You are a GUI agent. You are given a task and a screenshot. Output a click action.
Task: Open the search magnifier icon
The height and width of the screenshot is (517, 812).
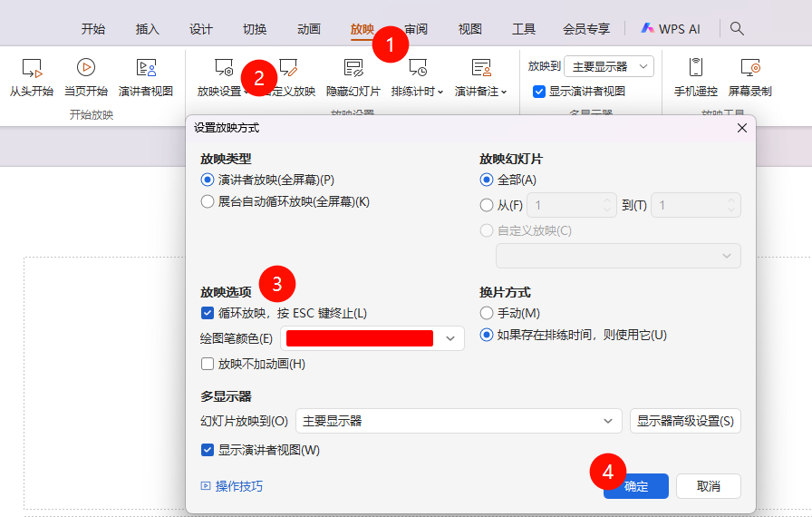(737, 29)
